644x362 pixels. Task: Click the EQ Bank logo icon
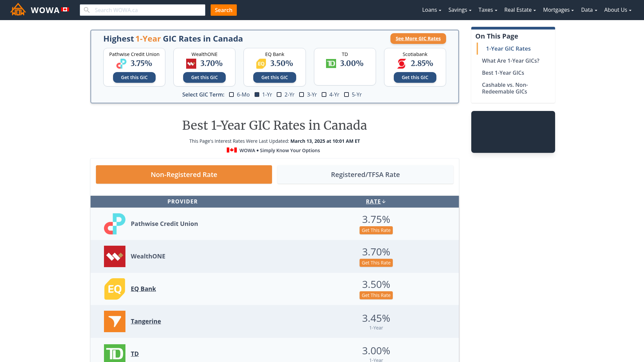click(115, 289)
